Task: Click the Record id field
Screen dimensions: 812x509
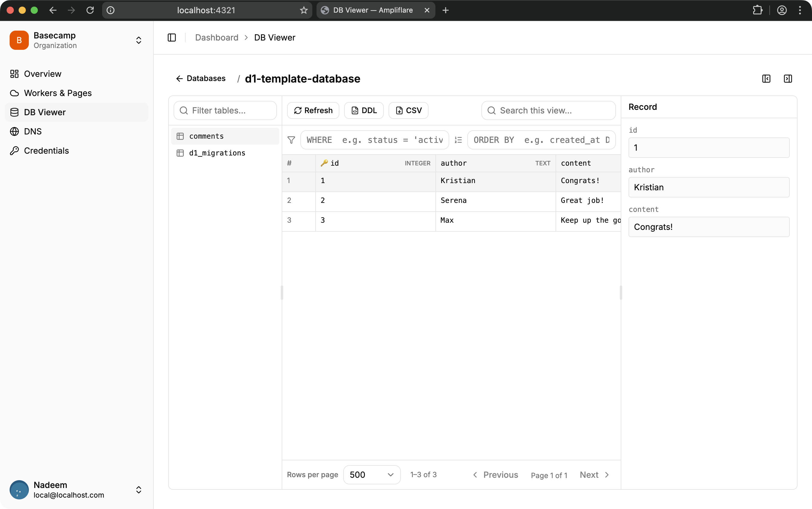Action: (x=709, y=147)
